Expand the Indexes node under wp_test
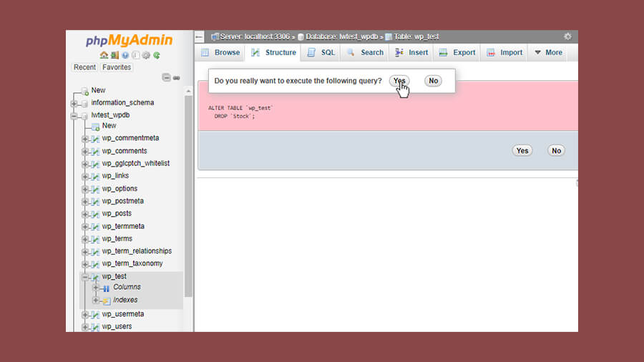Image resolution: width=644 pixels, height=362 pixels. click(96, 300)
